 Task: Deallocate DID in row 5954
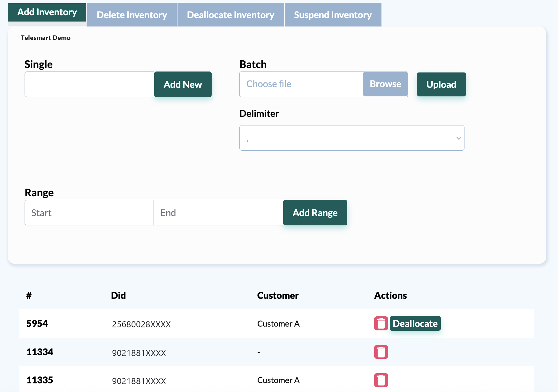pyautogui.click(x=415, y=323)
